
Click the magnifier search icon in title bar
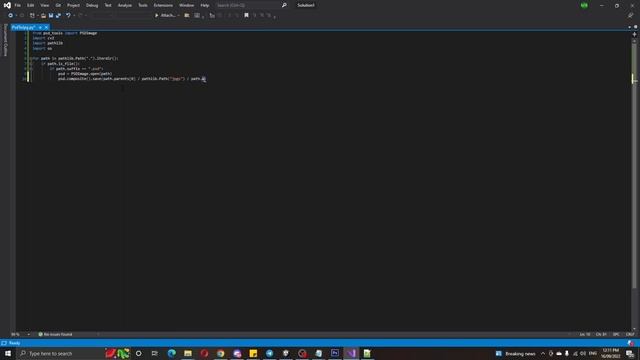click(x=284, y=5)
